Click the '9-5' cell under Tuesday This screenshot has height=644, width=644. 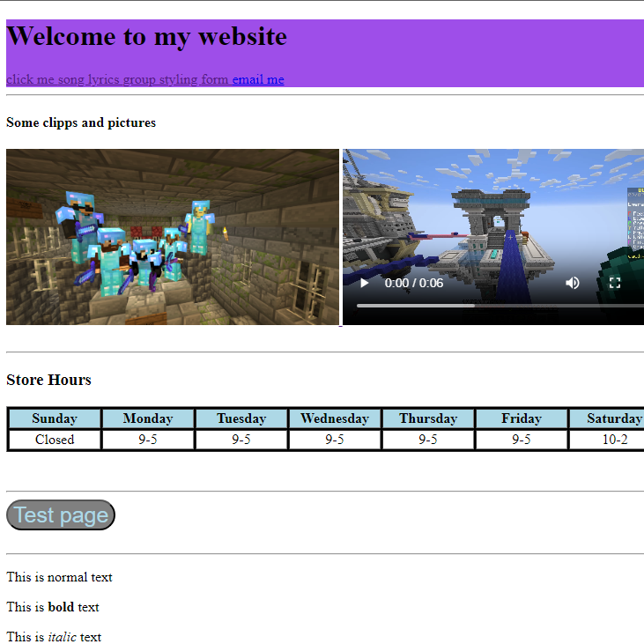click(241, 440)
